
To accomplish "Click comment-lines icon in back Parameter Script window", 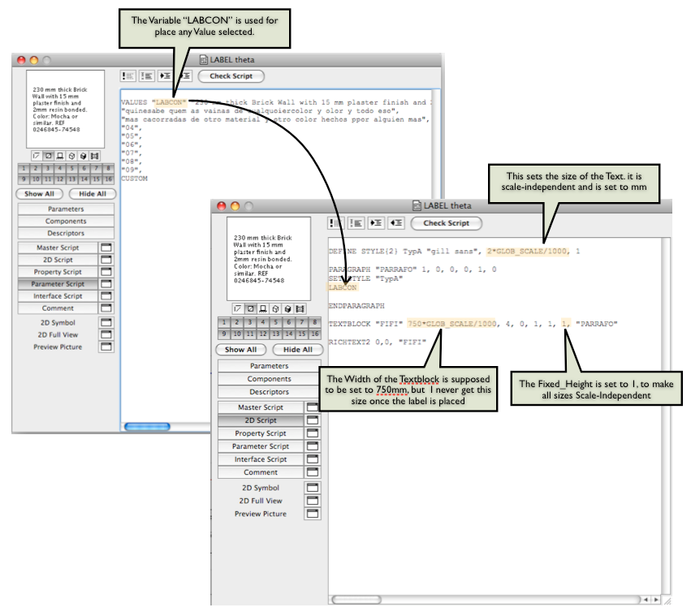I will [x=127, y=76].
